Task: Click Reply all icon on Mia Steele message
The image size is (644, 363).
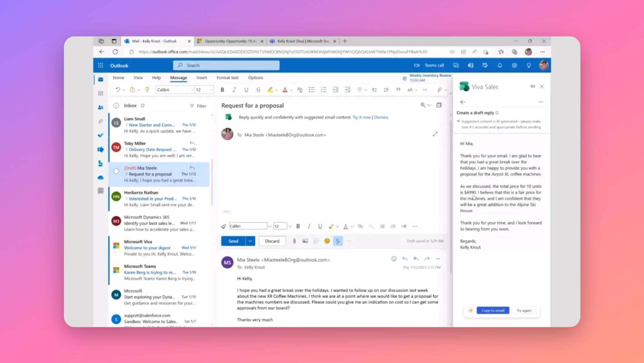Action: (x=416, y=259)
